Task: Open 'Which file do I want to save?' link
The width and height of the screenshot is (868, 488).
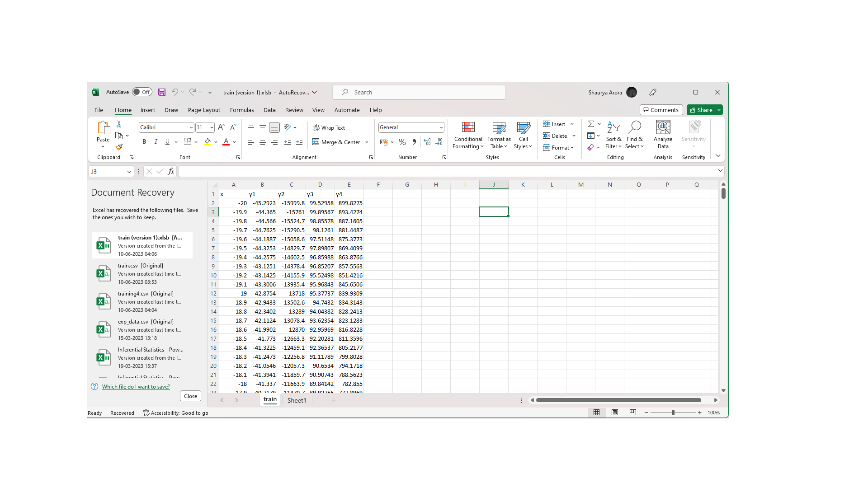Action: (136, 387)
